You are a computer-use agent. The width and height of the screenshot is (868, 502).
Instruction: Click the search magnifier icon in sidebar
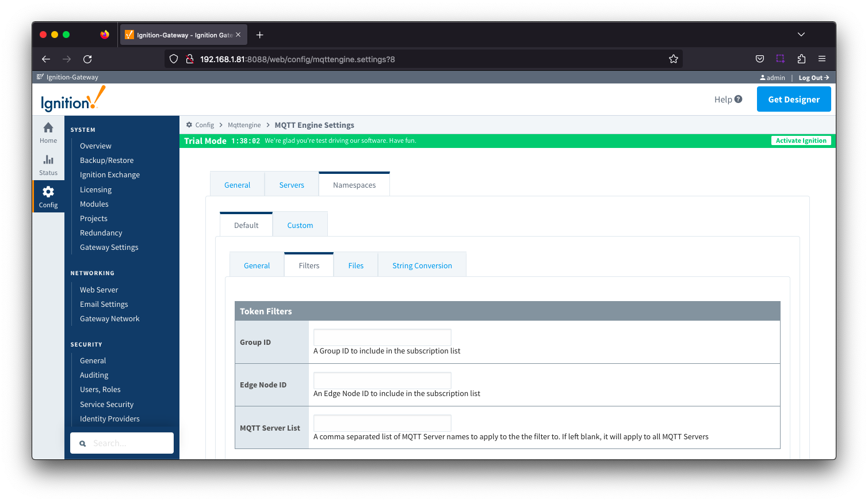coord(83,443)
